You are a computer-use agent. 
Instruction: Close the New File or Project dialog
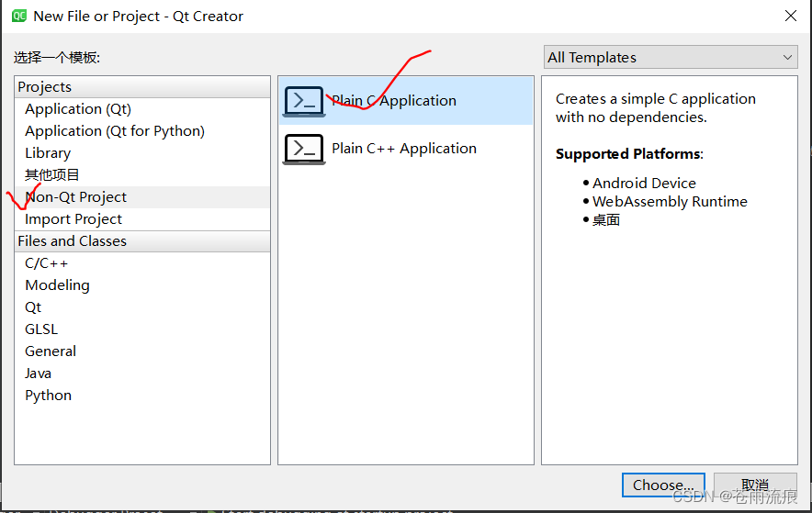tap(791, 16)
